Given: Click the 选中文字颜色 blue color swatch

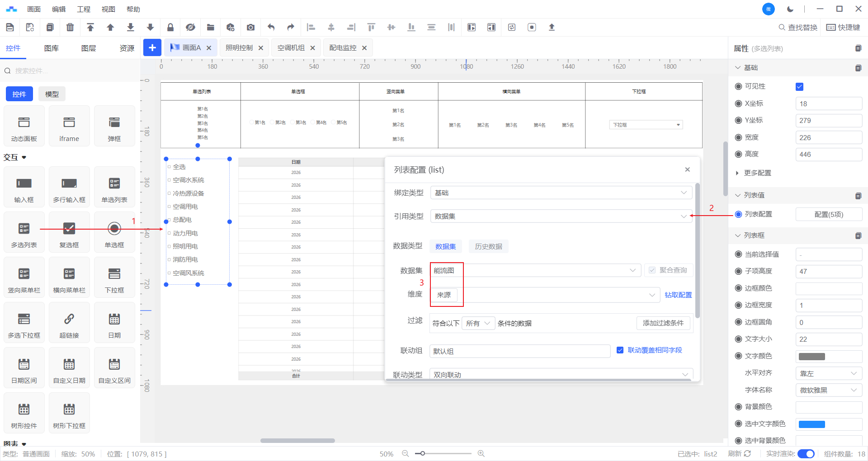Looking at the screenshot, I should [x=812, y=424].
